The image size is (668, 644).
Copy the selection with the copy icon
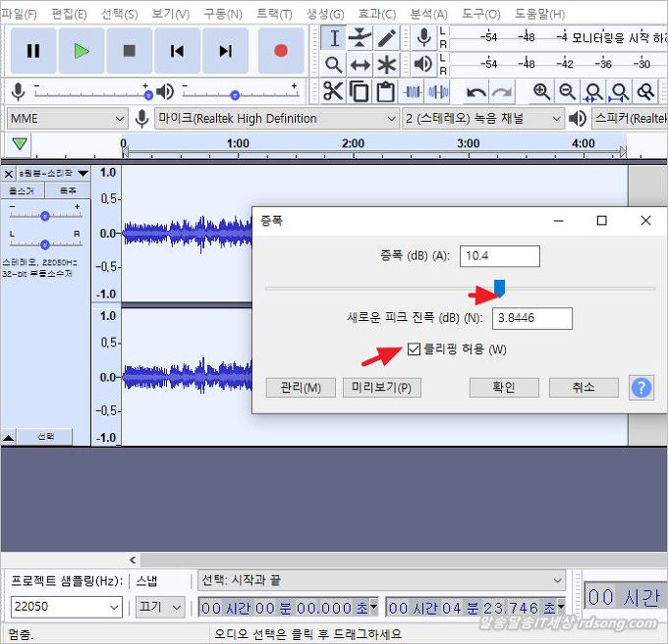coord(360,91)
